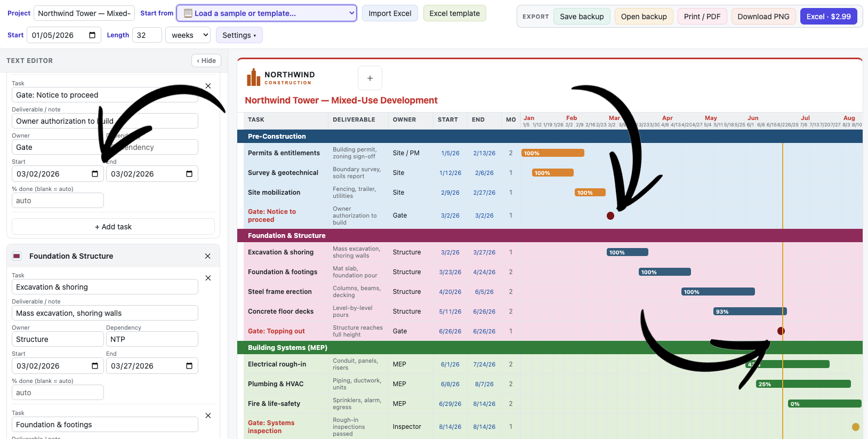868x439 pixels.
Task: Click Permits & entitlements 100% bar
Action: 553,153
